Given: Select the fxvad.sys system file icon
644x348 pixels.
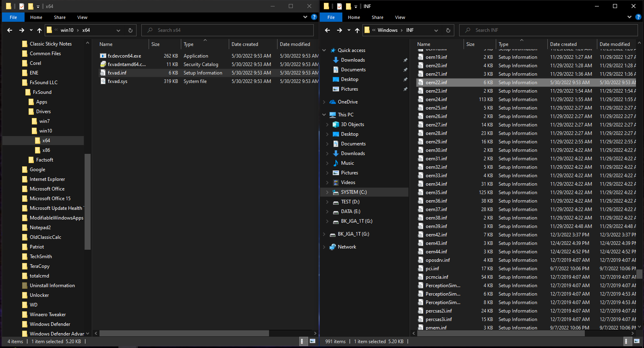Looking at the screenshot, I should (103, 81).
